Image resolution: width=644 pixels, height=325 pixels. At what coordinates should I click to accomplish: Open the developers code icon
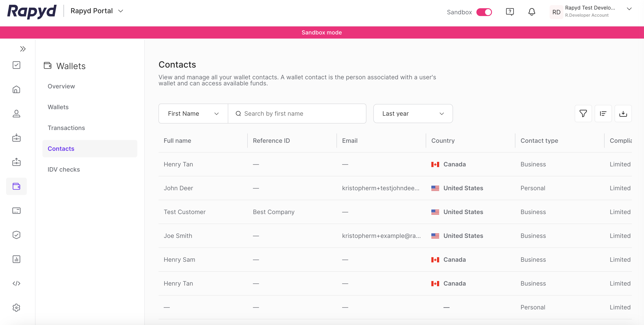click(x=16, y=283)
